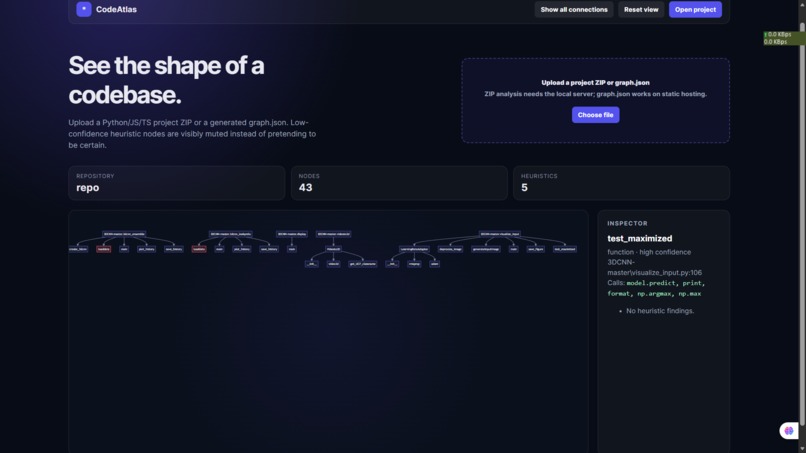Select red loaddata node under second 3dcnn module
The image size is (806, 453).
point(199,249)
